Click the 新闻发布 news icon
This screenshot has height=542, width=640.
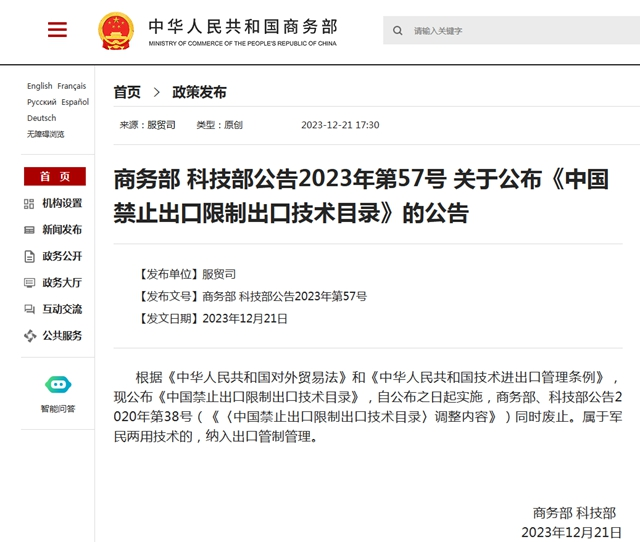29,230
